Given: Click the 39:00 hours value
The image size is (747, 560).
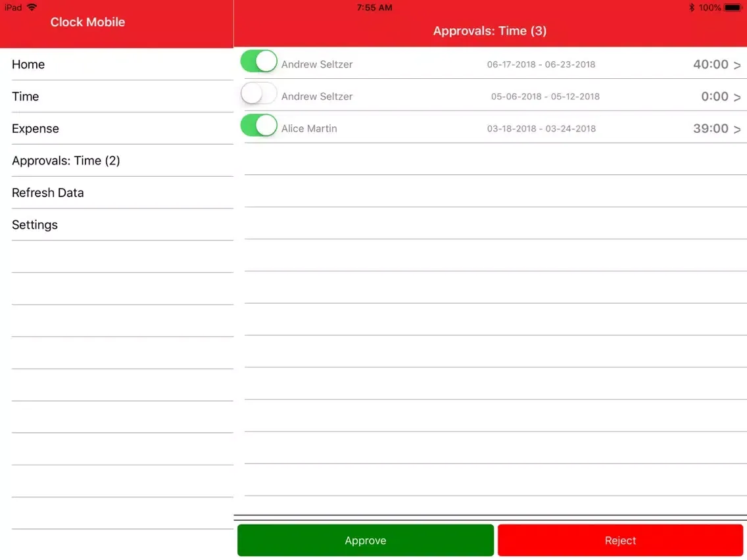Looking at the screenshot, I should tap(710, 129).
